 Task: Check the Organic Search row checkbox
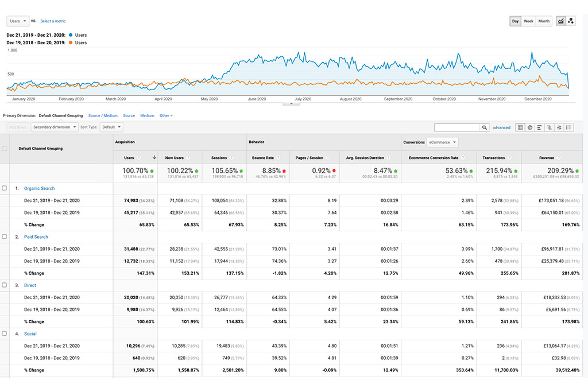tap(5, 188)
